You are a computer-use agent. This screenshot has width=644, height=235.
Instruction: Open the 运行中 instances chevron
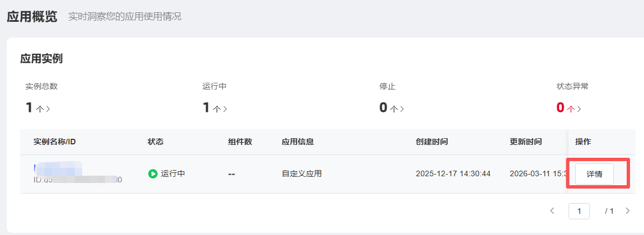tap(225, 109)
